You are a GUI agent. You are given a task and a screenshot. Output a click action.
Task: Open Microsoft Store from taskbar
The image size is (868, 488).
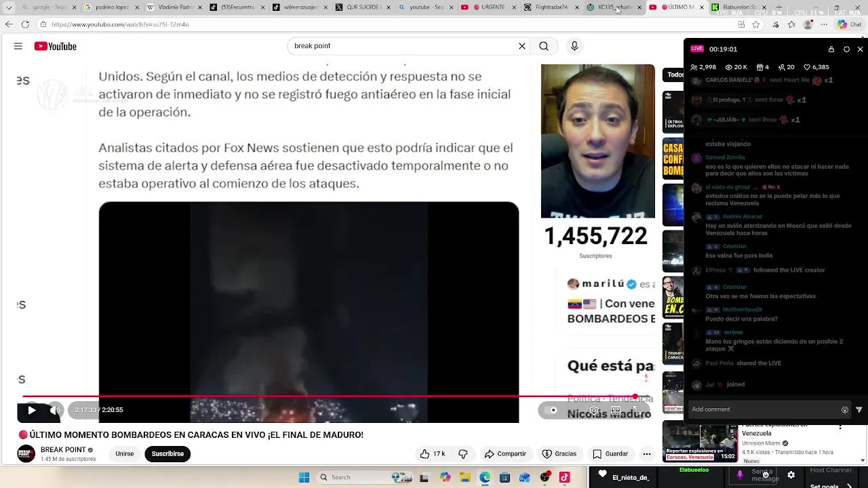[505, 477]
